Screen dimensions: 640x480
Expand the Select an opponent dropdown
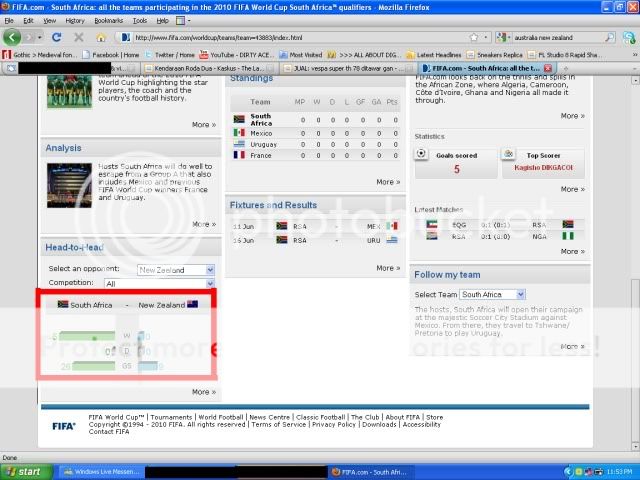pyautogui.click(x=210, y=270)
